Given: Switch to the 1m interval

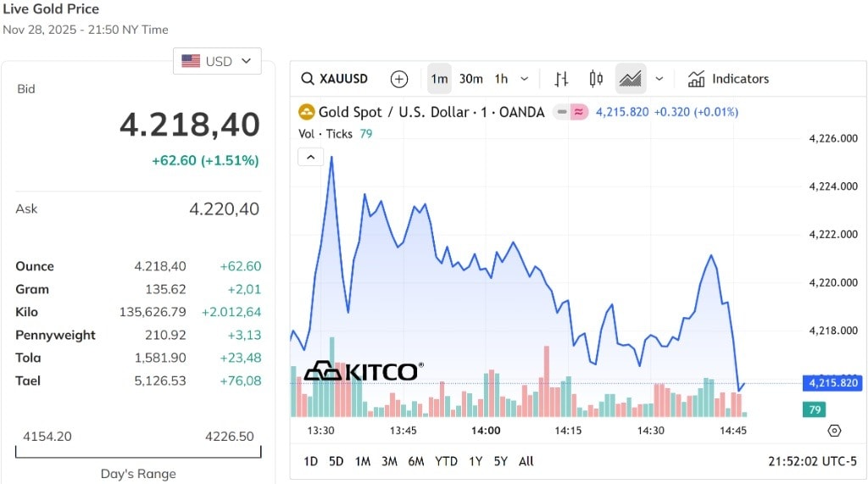Looking at the screenshot, I should click(x=439, y=79).
